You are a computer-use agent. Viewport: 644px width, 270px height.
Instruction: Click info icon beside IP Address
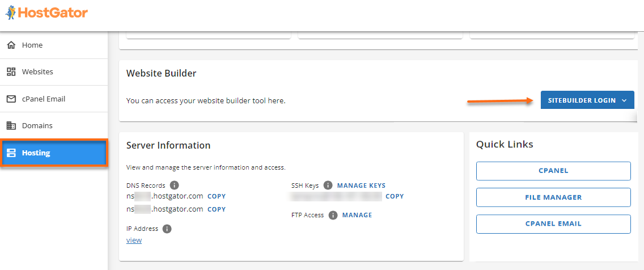pos(167,229)
